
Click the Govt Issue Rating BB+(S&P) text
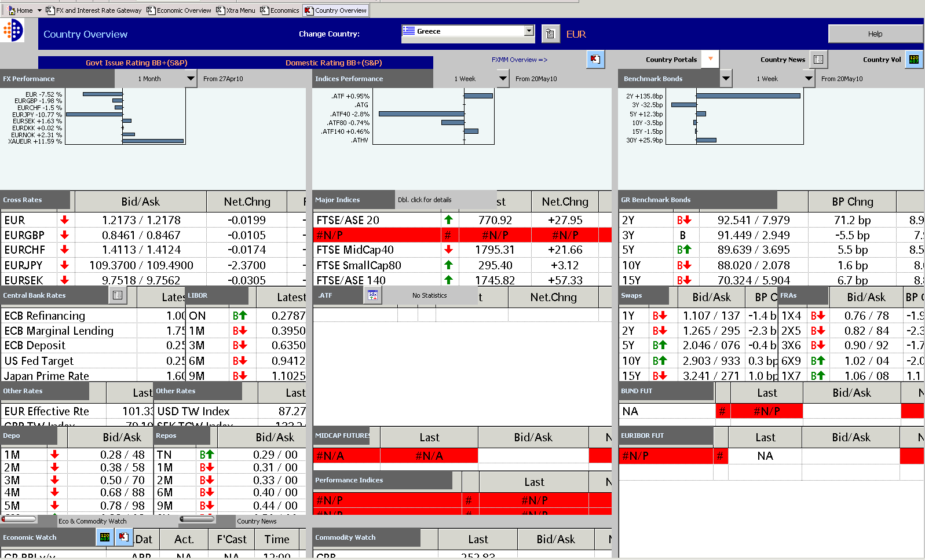click(137, 63)
